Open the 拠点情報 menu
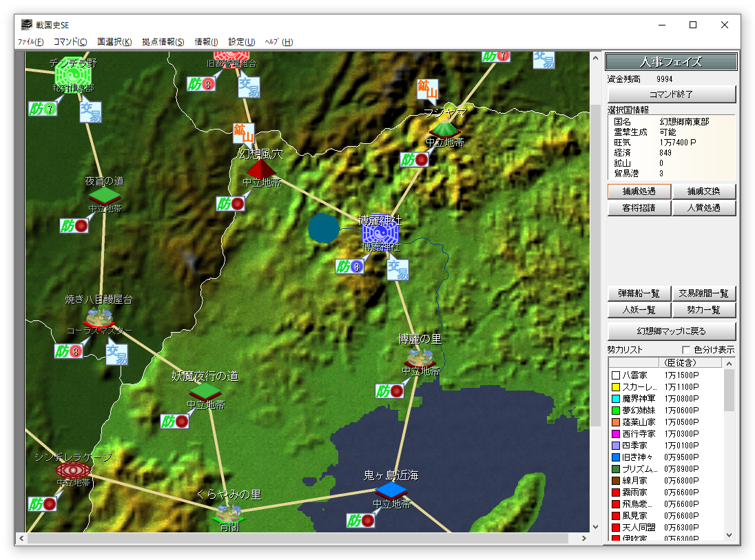The image size is (755, 560). coord(163,42)
